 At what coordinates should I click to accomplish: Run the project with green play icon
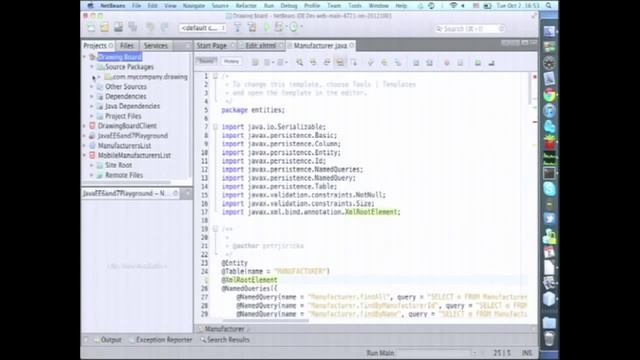click(x=266, y=27)
